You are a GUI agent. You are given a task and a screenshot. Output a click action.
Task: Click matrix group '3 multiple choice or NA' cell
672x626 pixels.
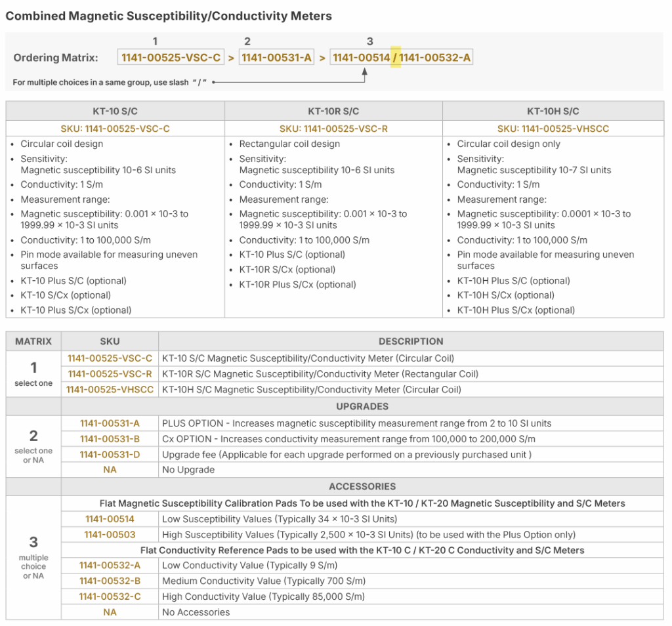click(33, 558)
